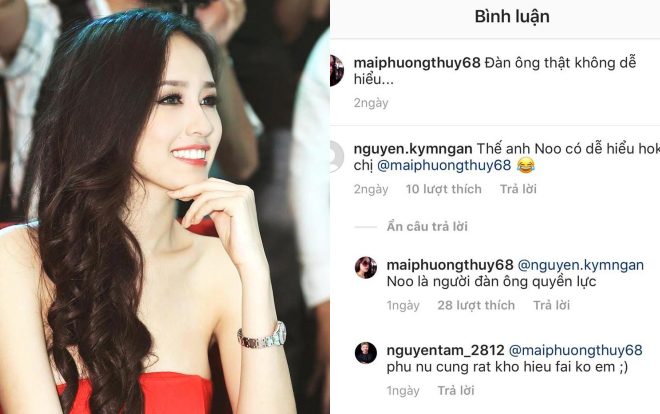The width and height of the screenshot is (660, 414).
Task: Click the Bình luận header title
Action: point(512,16)
